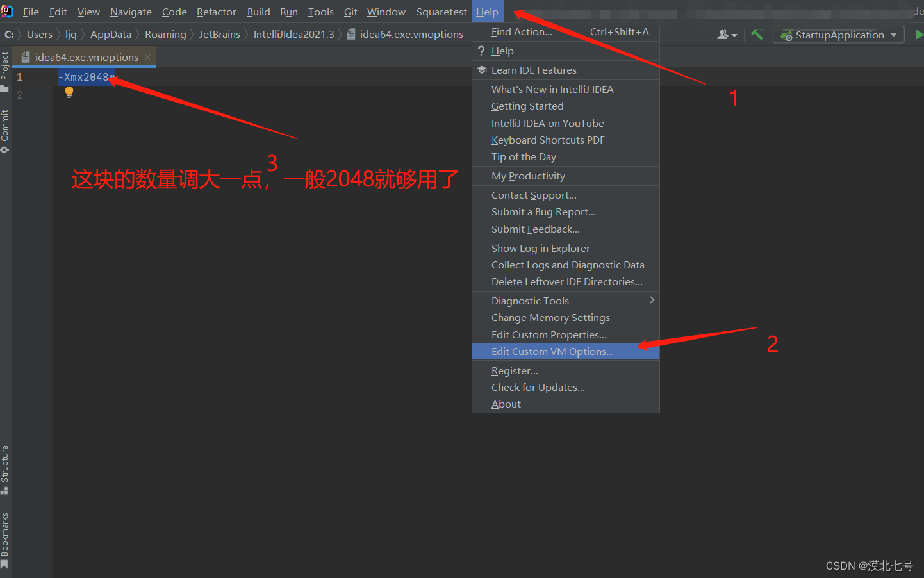Click the question mark Help menu entry
The width and height of the screenshot is (924, 578).
[566, 51]
